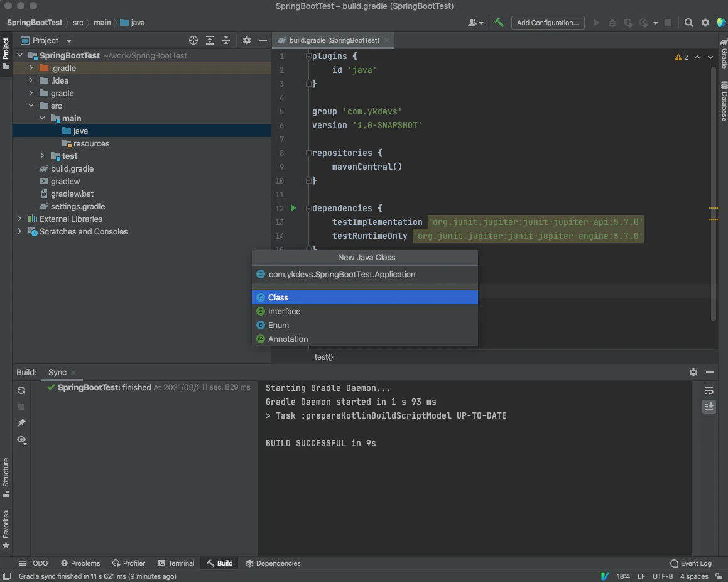
Task: Open the Event Log
Action: pyautogui.click(x=691, y=563)
